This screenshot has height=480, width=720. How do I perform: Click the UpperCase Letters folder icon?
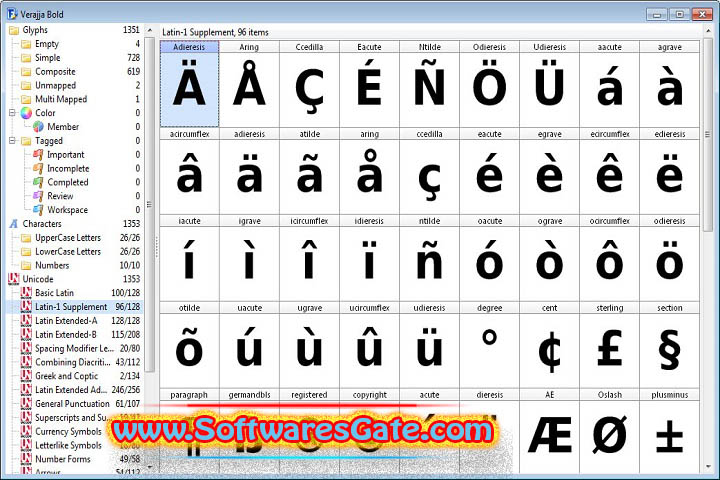pos(26,238)
